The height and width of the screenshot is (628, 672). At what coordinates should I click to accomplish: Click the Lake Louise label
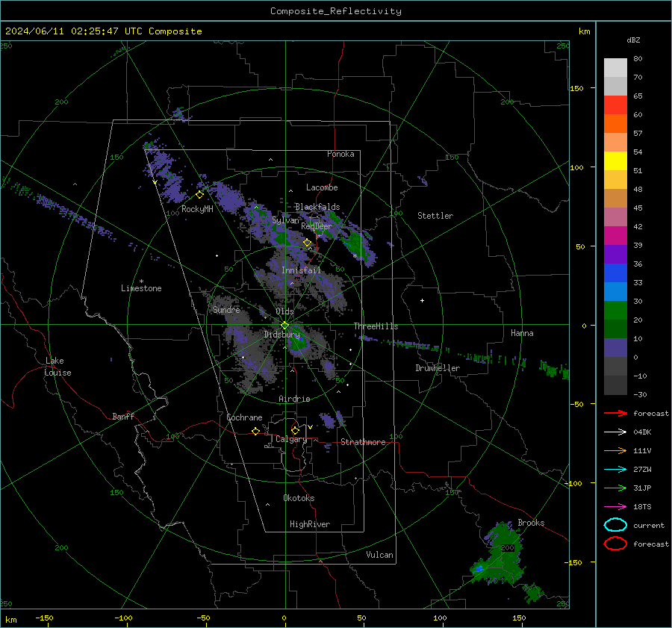57,367
